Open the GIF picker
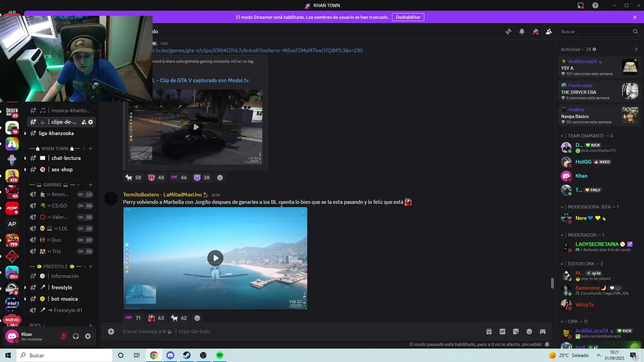Viewport: 644px width, 362px height. pos(502,331)
